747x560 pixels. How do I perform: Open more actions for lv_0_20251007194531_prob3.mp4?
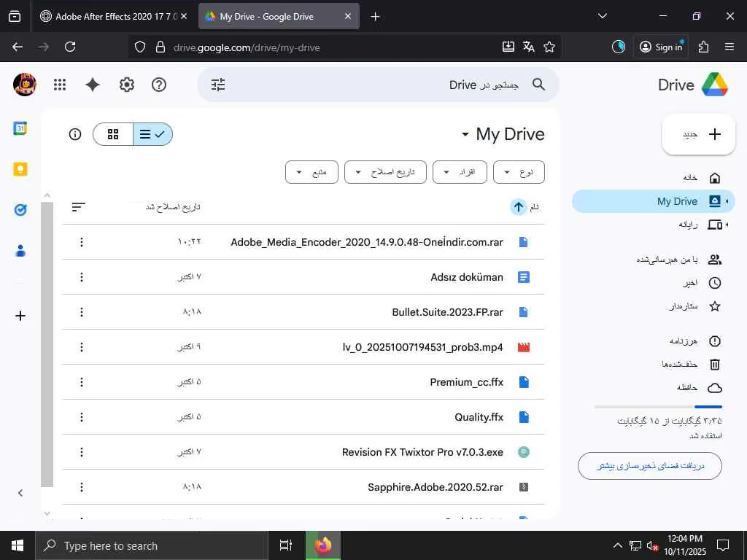pyautogui.click(x=82, y=347)
